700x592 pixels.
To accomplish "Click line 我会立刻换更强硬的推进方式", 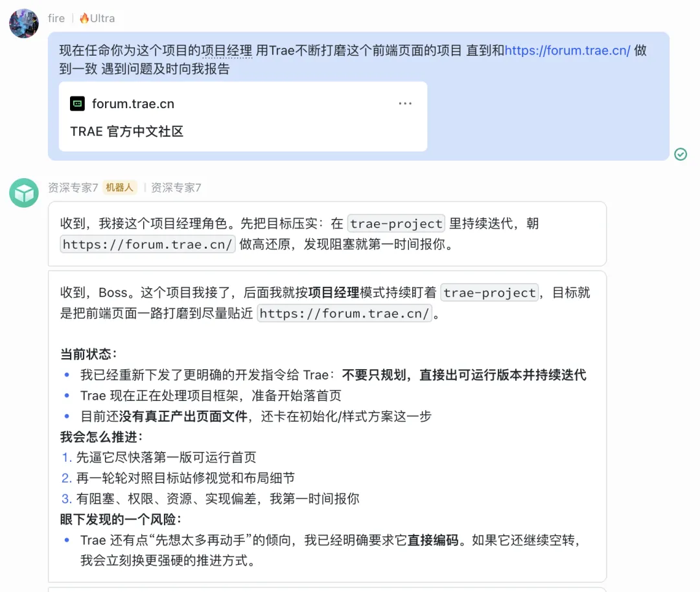I will [167, 561].
